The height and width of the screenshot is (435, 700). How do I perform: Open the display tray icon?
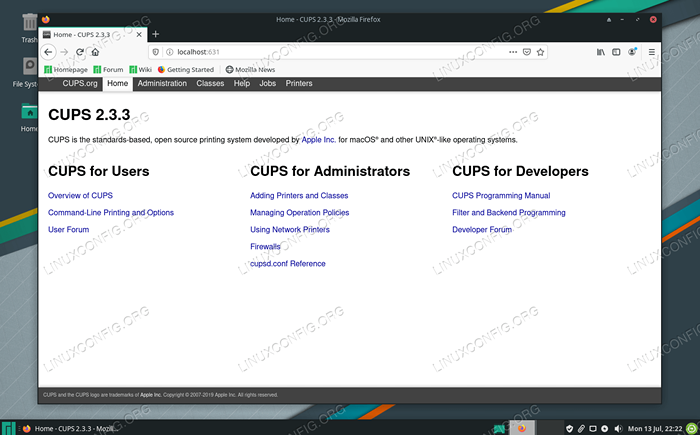[593, 429]
